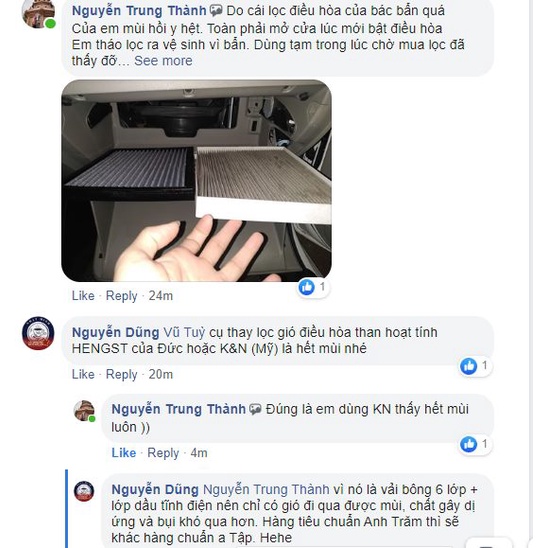Open the Vũ Tuỳ mention link
The image size is (548, 548).
point(184,332)
